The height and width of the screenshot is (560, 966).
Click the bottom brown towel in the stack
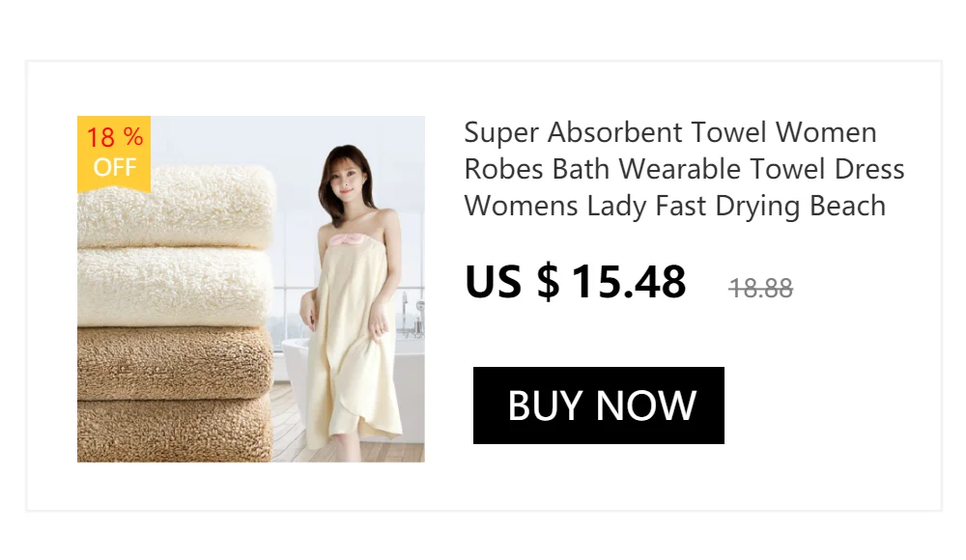[174, 428]
